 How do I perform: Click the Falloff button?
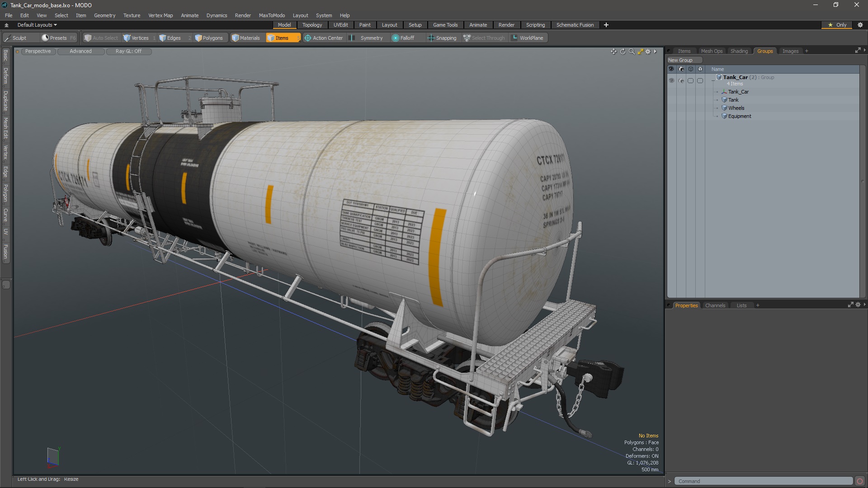click(403, 38)
